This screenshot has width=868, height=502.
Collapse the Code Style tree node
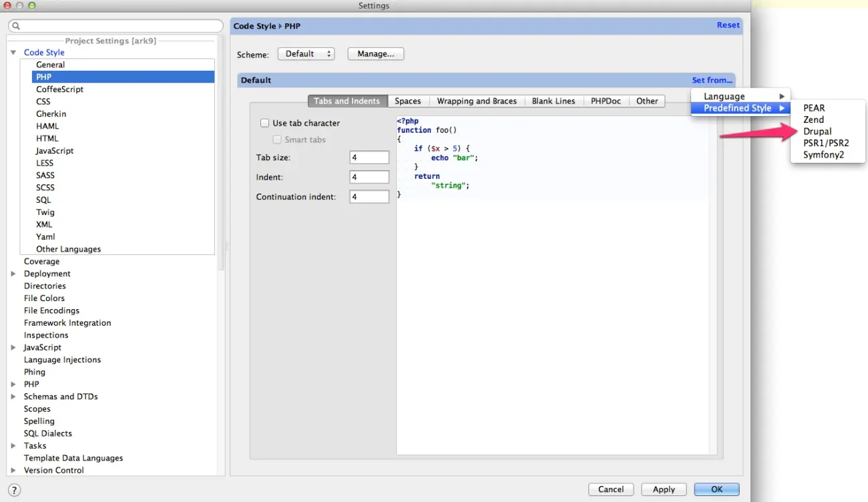pos(13,53)
